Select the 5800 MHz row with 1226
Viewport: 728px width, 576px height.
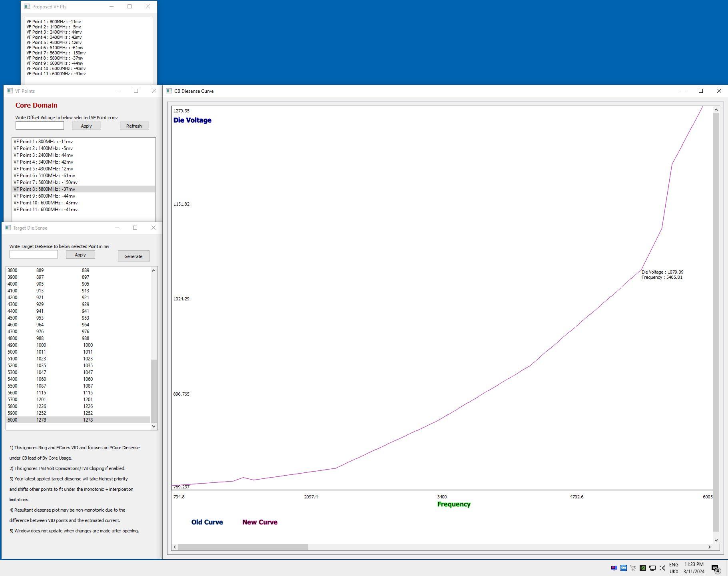78,406
